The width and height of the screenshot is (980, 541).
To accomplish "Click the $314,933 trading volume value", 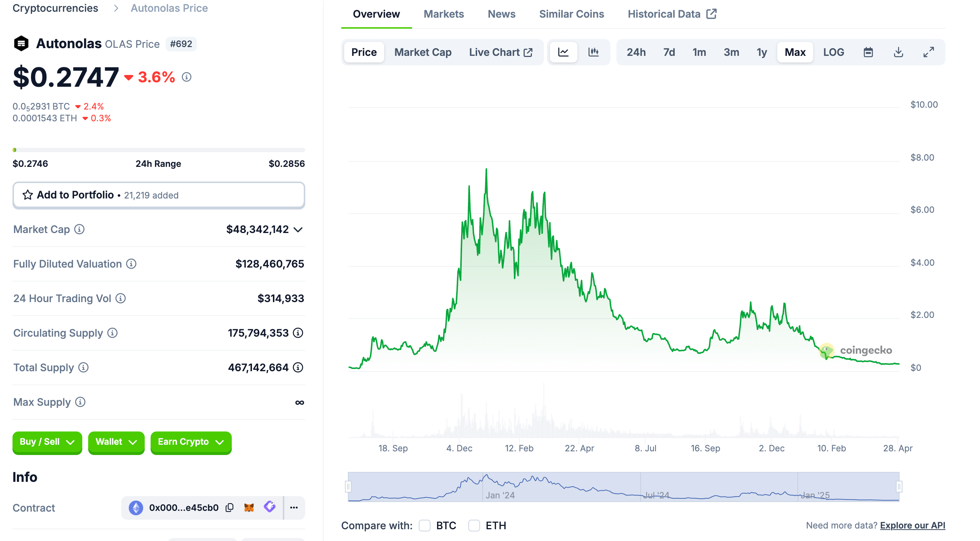I will 281,298.
